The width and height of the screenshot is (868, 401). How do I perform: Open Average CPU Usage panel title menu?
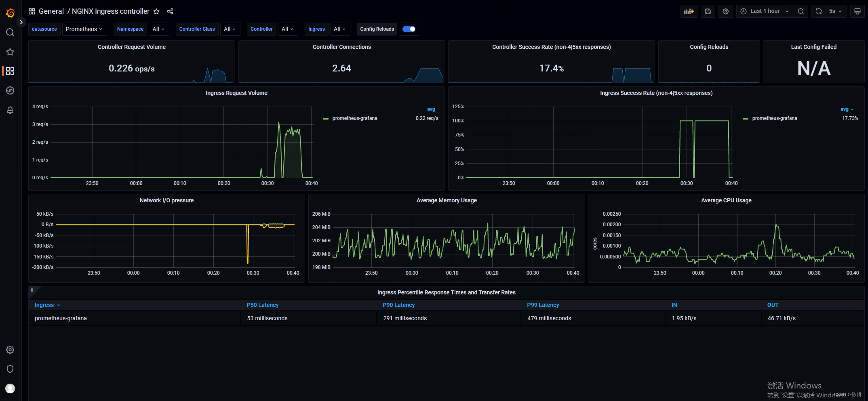tap(726, 200)
